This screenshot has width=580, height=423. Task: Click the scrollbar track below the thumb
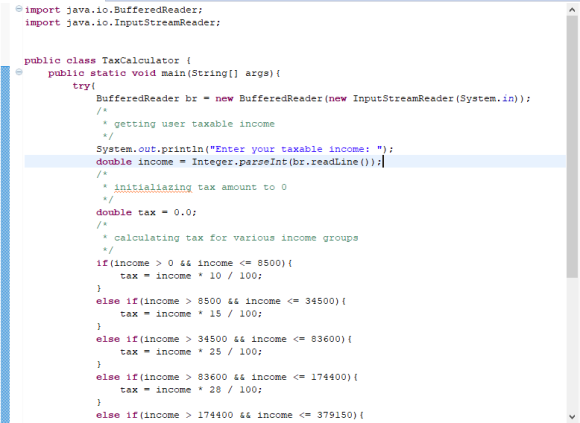coord(572,344)
